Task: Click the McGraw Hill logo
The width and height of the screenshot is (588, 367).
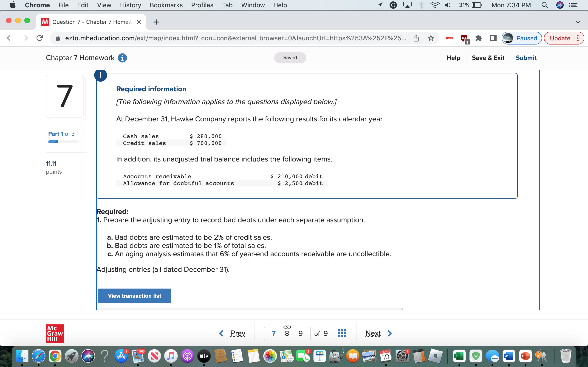Action: coord(55,333)
